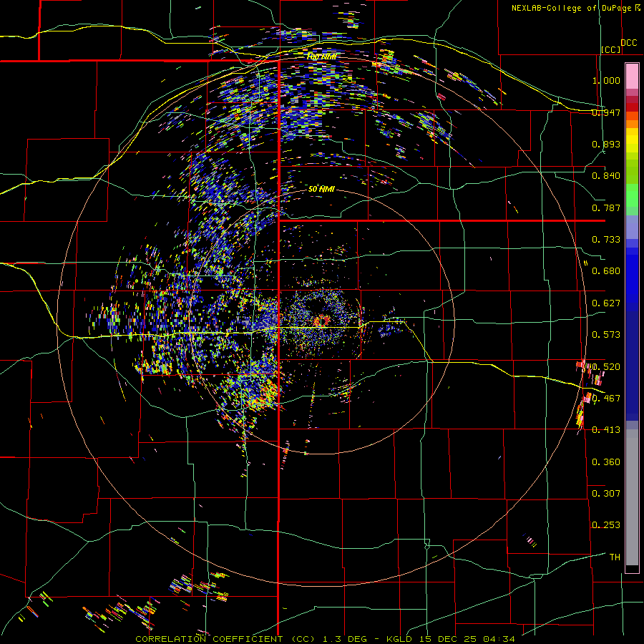Click the 50 NMI range ring label
The width and height of the screenshot is (644, 644).
pos(321,189)
